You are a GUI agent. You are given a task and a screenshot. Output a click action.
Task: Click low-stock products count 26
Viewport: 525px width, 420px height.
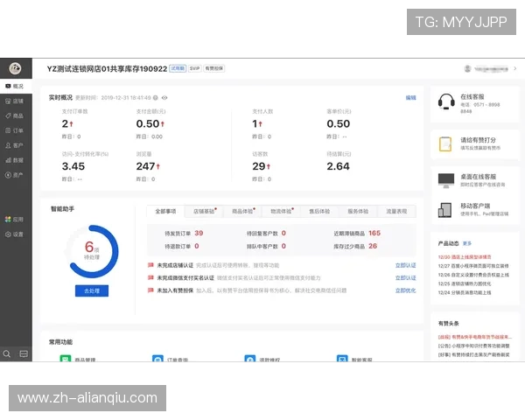point(373,246)
